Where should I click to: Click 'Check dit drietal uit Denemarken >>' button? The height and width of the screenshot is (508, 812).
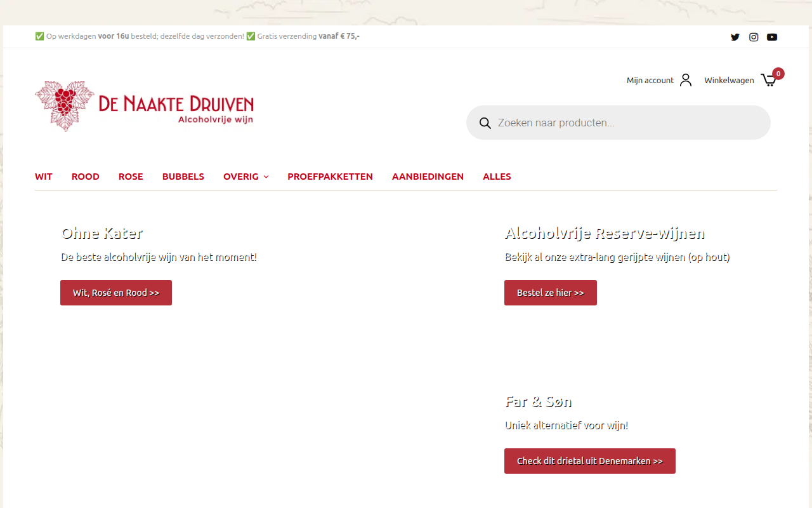pos(590,461)
